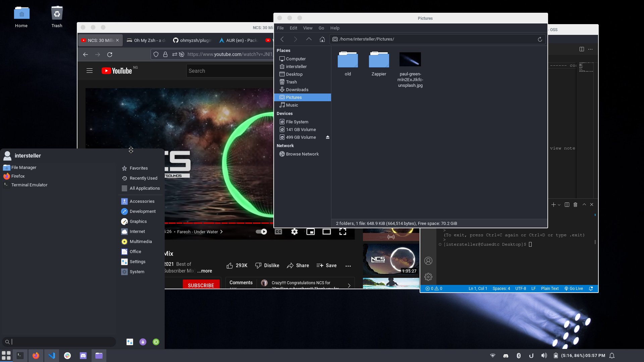Reload the Pictures folder view

coord(540,39)
